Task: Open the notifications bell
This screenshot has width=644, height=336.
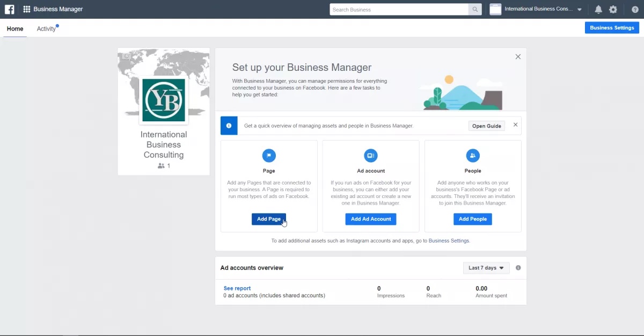Action: click(x=598, y=9)
